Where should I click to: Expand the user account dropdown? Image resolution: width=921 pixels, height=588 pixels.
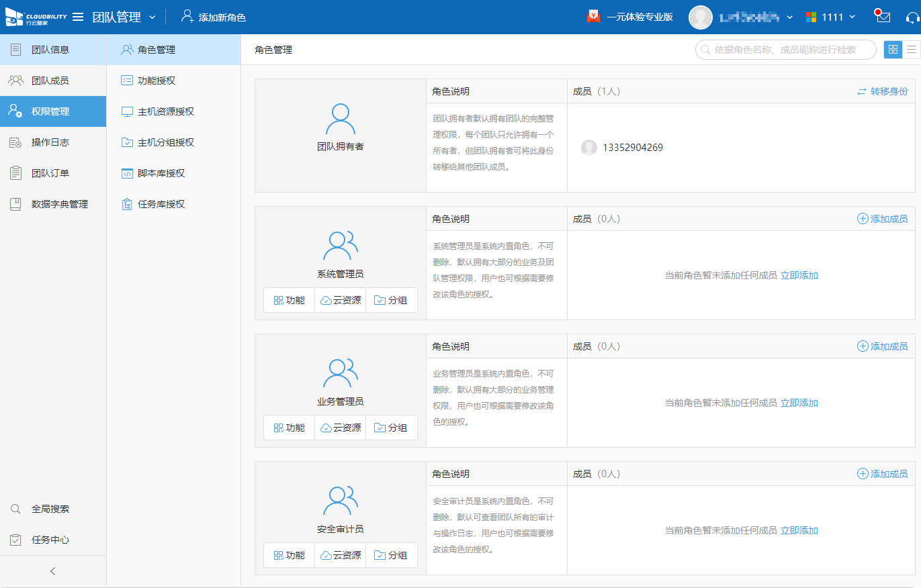(790, 17)
